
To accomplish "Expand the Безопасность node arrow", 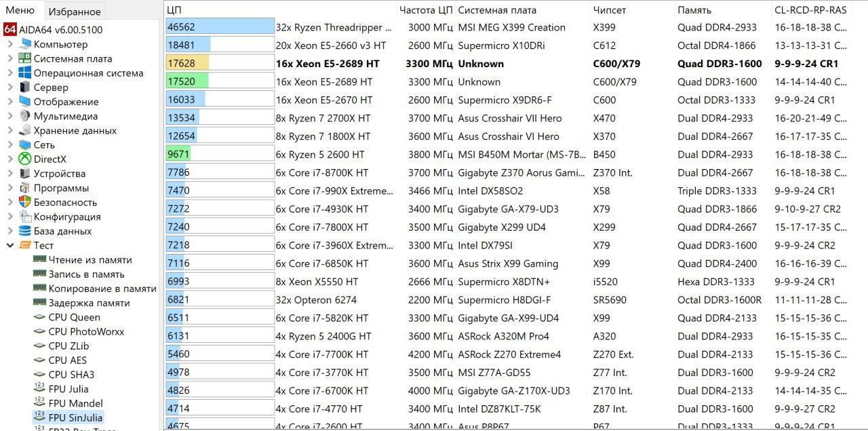I will [x=10, y=202].
